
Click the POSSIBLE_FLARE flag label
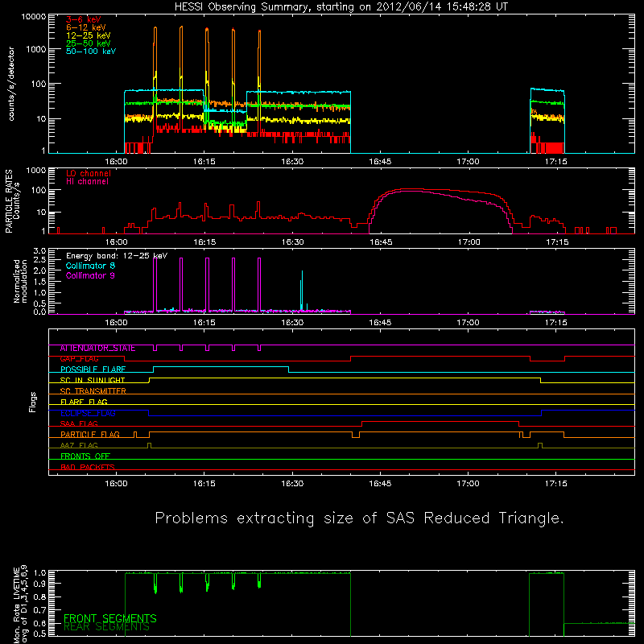(x=93, y=369)
